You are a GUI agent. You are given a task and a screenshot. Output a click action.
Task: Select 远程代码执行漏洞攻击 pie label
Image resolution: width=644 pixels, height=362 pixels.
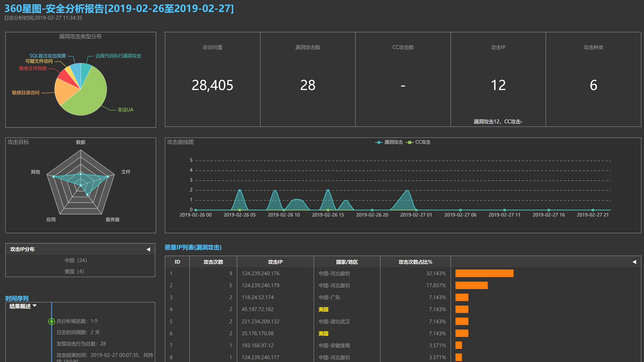coord(118,56)
